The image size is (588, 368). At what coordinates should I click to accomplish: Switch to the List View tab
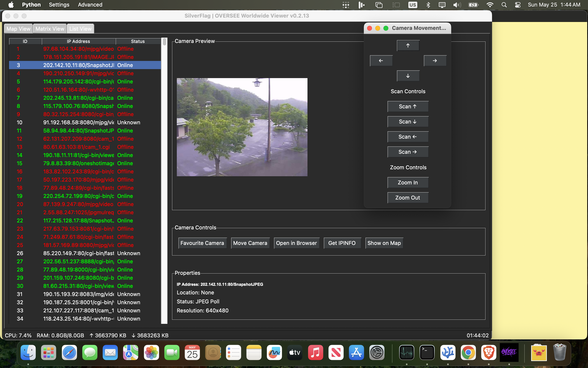[80, 29]
